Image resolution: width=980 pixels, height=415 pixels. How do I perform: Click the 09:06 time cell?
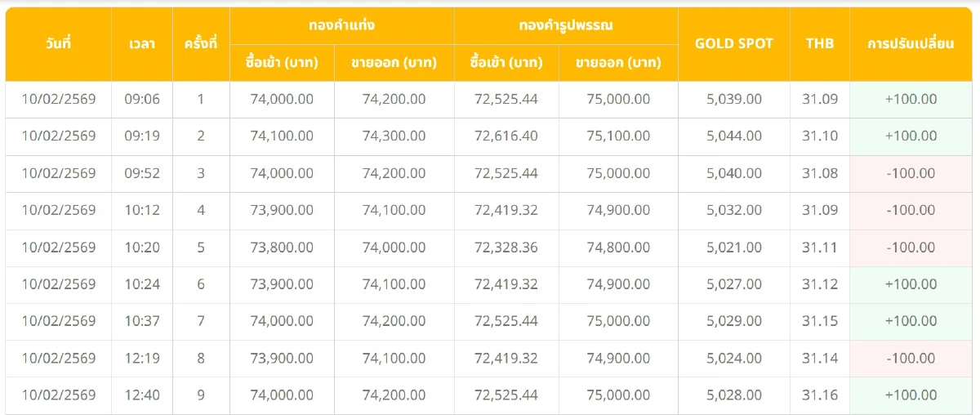pos(142,100)
